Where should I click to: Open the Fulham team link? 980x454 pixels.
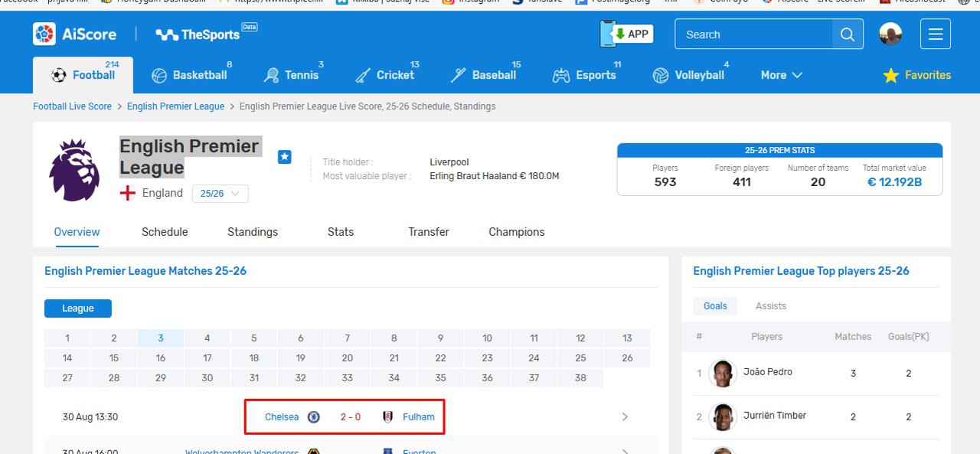pyautogui.click(x=419, y=416)
